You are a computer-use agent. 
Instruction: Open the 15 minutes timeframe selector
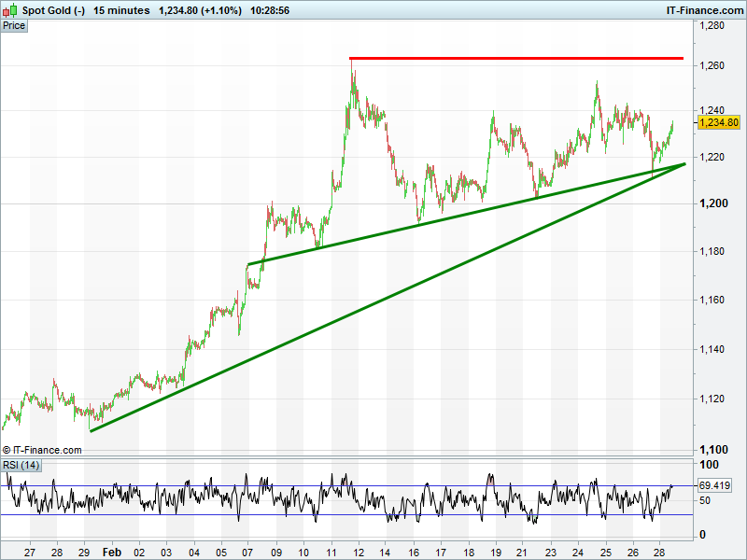[121, 10]
